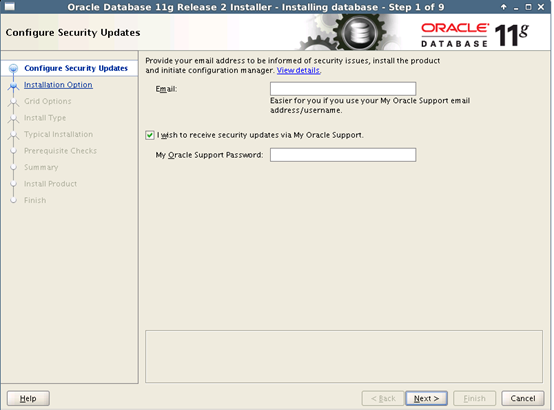Viewport: 554px width, 410px height.
Task: Open the Help button
Action: point(28,398)
